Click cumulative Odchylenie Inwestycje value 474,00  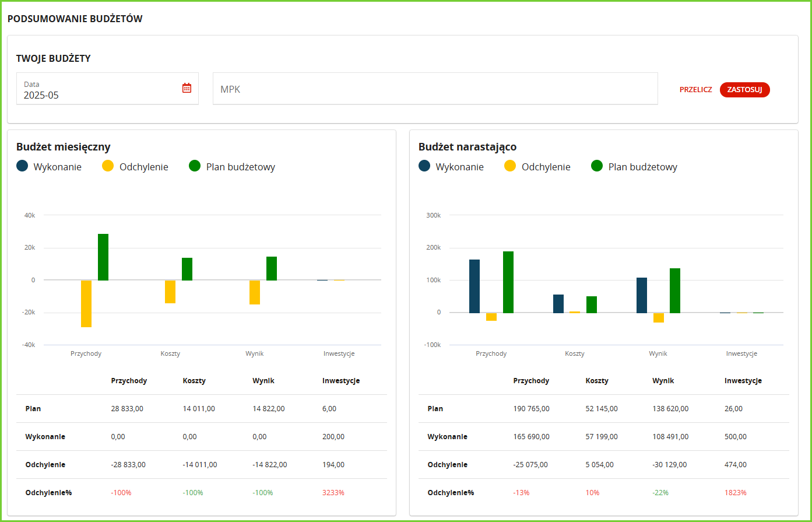pos(736,465)
